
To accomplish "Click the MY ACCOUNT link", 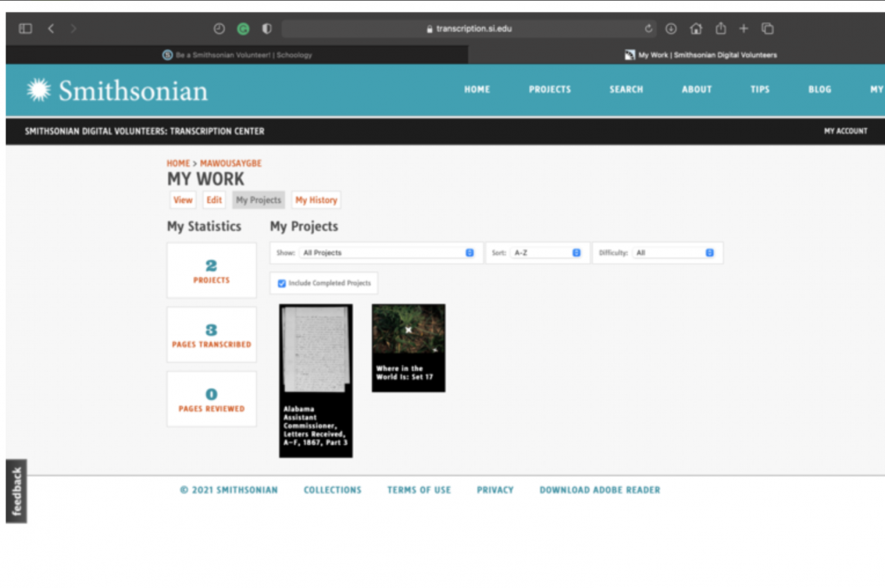I will (845, 131).
